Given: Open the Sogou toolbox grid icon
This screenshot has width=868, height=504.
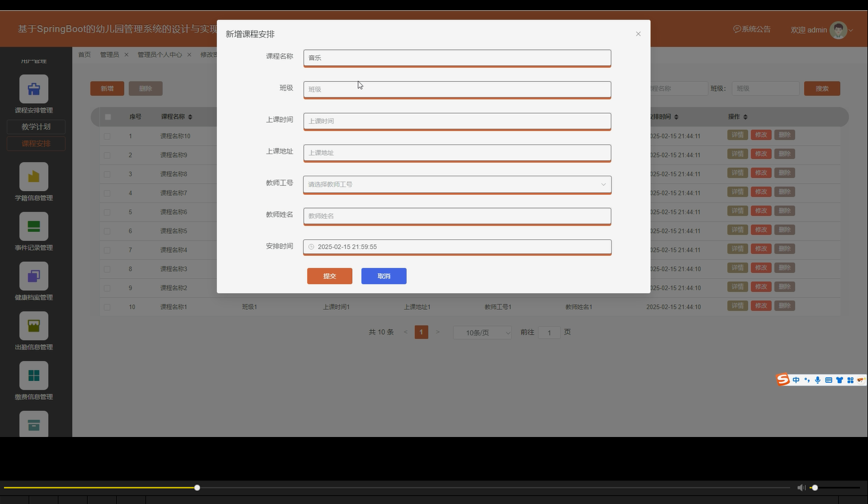Looking at the screenshot, I should [850, 380].
